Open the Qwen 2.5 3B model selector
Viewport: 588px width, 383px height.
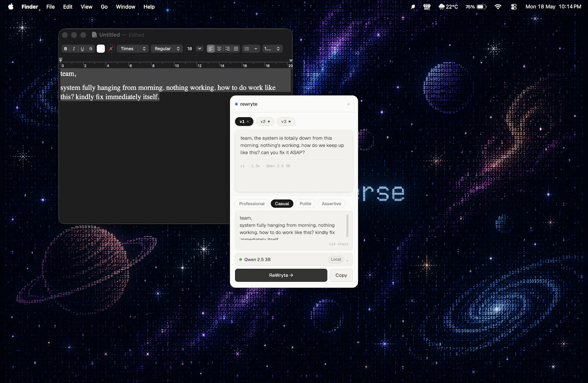tap(294, 259)
